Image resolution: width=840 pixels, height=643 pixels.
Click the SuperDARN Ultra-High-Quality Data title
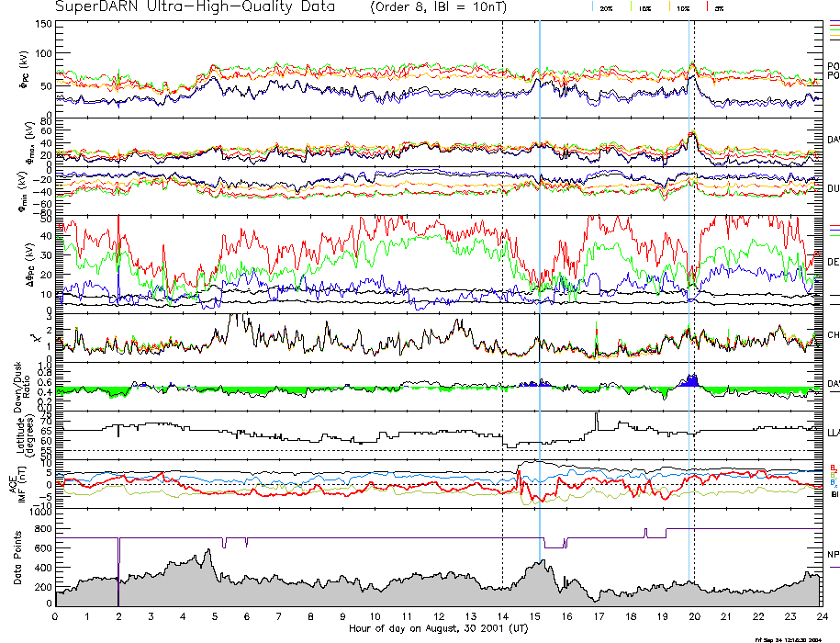point(196,7)
